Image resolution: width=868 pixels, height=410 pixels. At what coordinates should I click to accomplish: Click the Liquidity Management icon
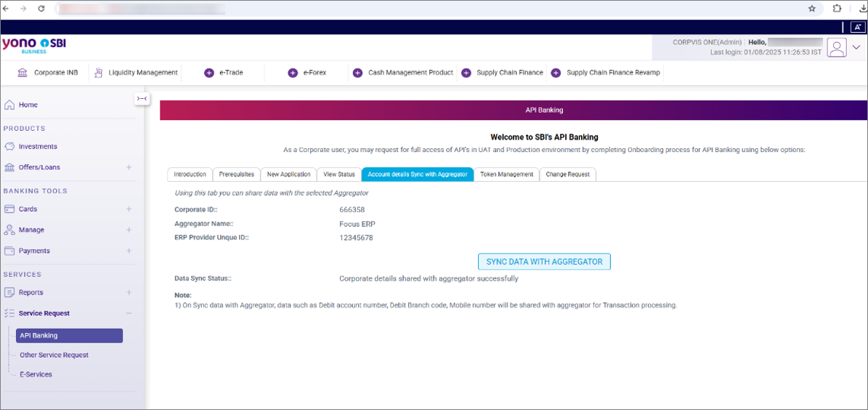point(99,73)
